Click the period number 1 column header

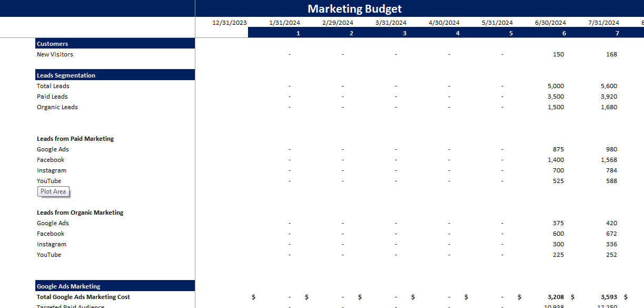(298, 32)
